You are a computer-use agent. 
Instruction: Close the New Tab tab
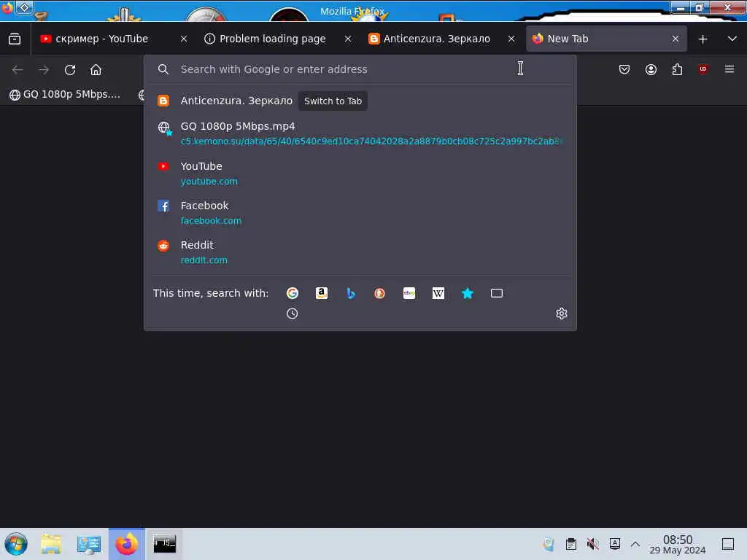click(675, 39)
